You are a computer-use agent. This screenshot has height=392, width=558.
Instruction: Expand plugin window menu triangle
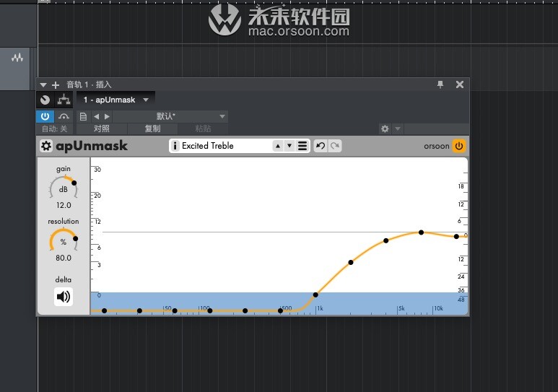tap(43, 84)
